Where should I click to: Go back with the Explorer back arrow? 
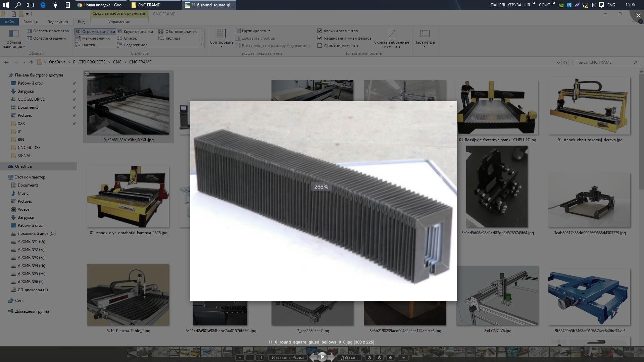(6, 62)
